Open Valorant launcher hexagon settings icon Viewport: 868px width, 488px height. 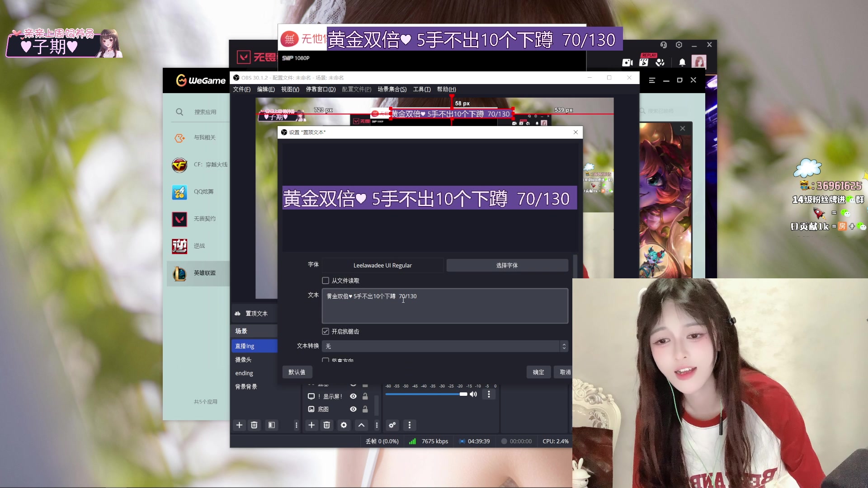click(x=679, y=45)
